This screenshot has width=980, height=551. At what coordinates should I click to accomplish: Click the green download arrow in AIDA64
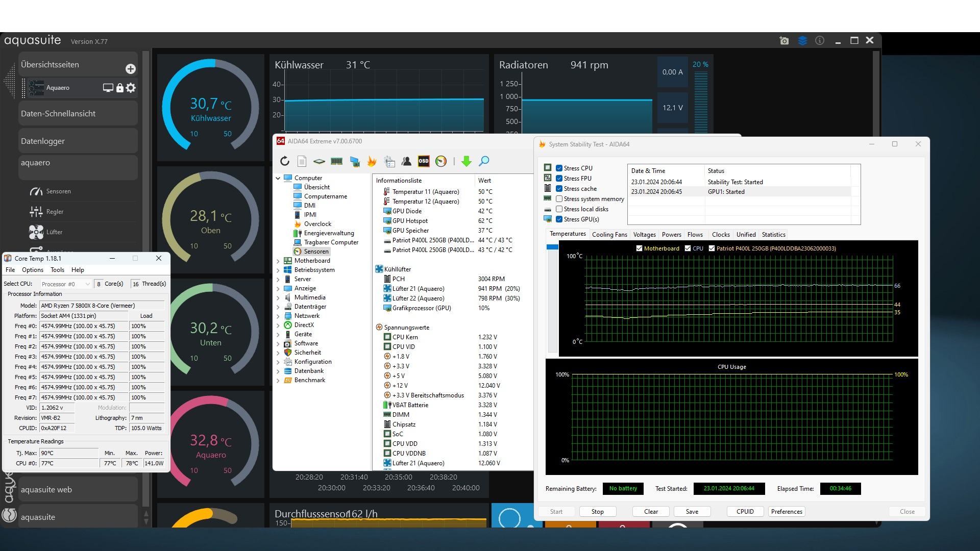[466, 162]
